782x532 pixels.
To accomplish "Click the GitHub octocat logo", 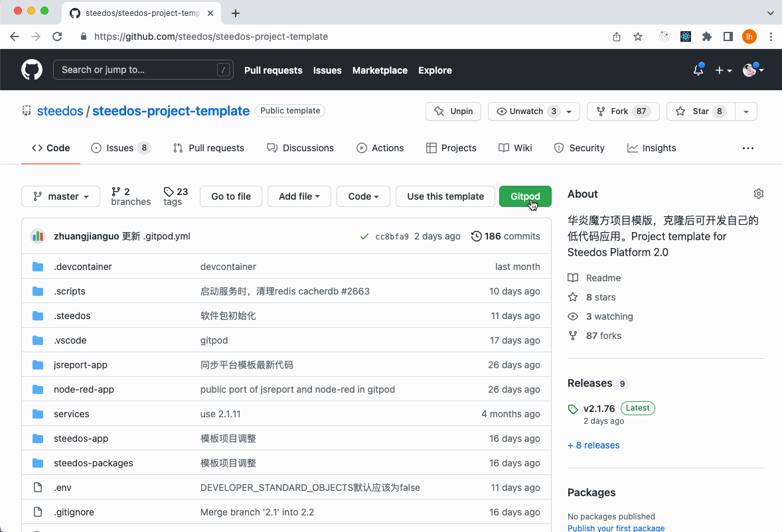I will 32,70.
